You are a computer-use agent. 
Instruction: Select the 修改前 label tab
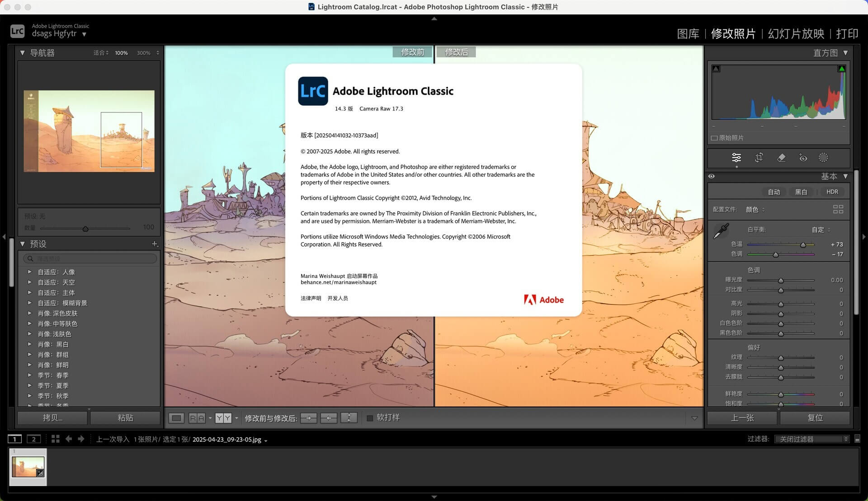[x=412, y=52]
